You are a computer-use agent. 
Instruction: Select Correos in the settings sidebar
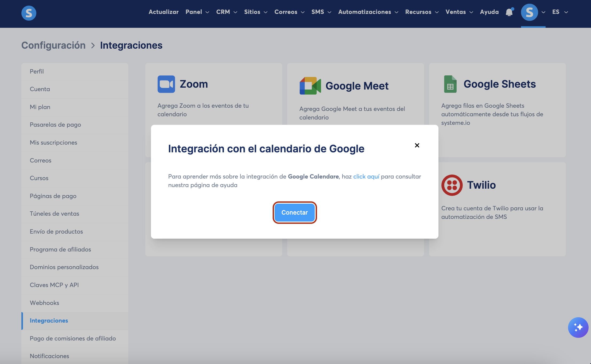pyautogui.click(x=75, y=160)
